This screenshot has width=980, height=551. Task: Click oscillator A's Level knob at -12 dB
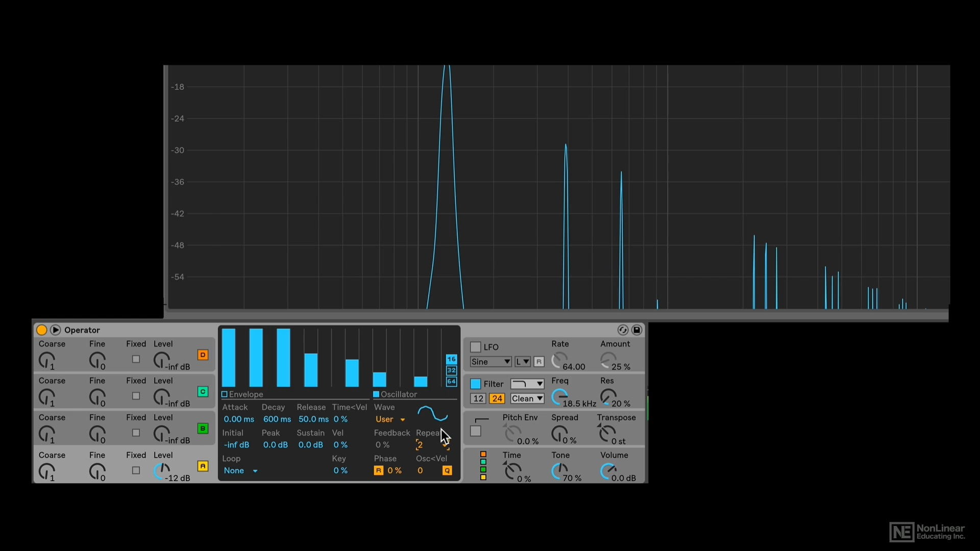tap(161, 471)
